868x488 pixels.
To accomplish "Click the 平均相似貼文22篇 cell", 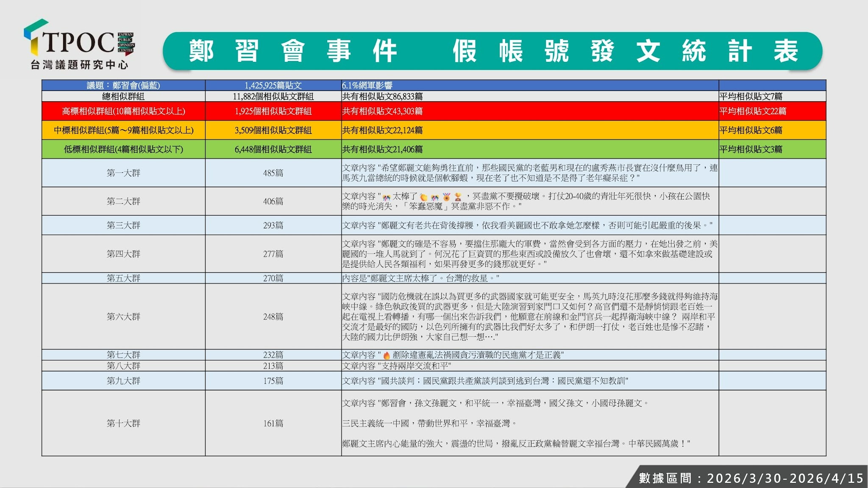I will (x=752, y=111).
